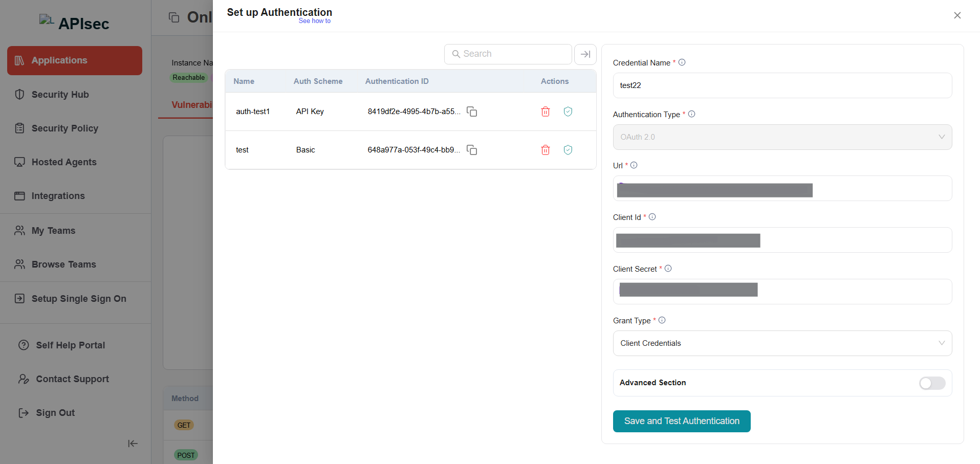The width and height of the screenshot is (980, 464).
Task: Click Save and Test Authentication button
Action: (x=681, y=421)
